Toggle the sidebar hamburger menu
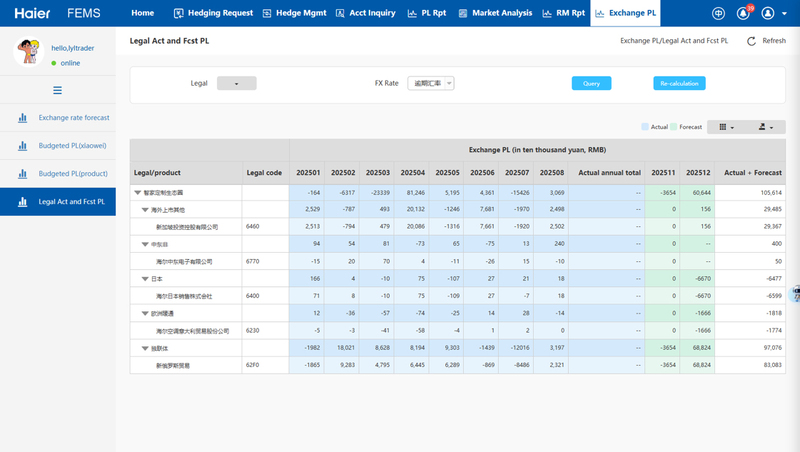 click(57, 90)
